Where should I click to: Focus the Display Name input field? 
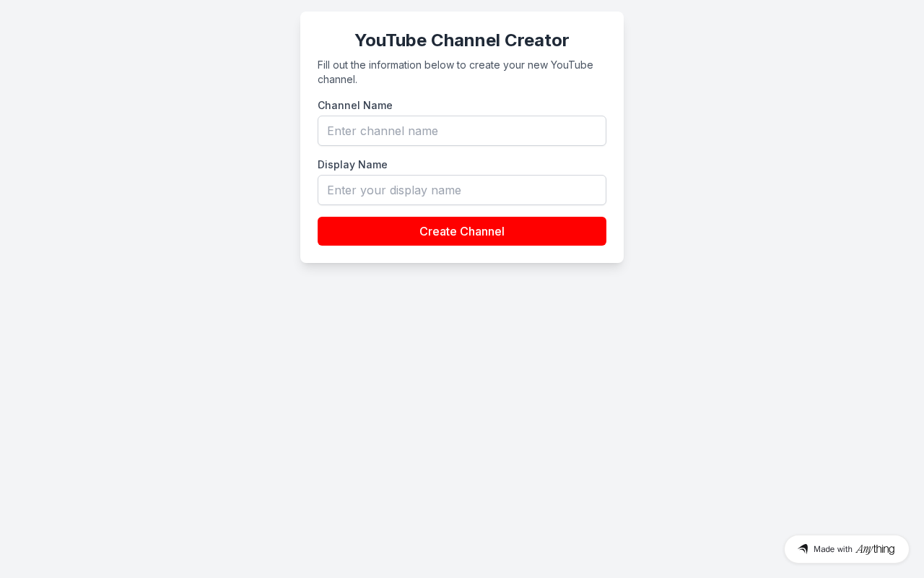[462, 190]
